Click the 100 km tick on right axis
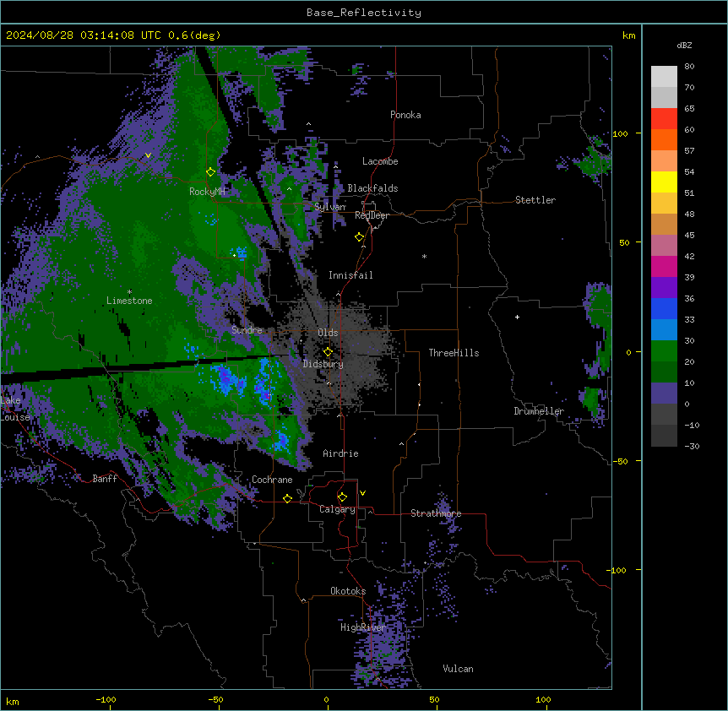 tap(620, 133)
